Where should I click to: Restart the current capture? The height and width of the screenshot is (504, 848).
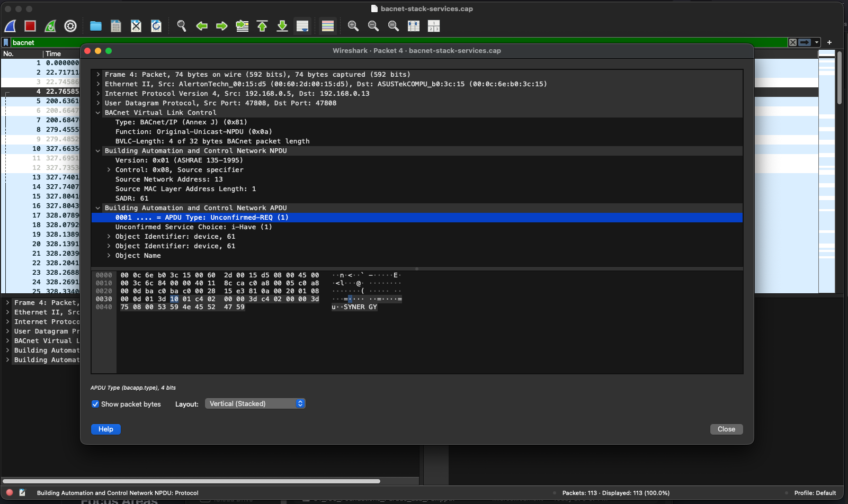tap(50, 25)
